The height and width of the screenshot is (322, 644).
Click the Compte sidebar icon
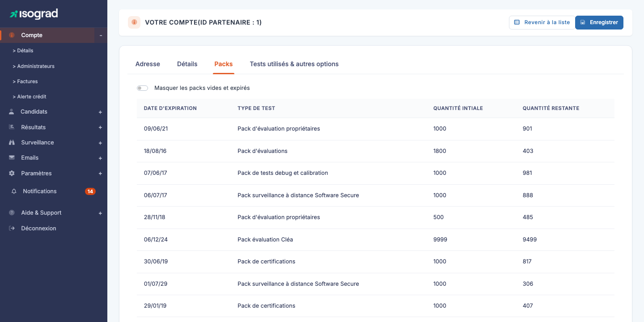coord(12,35)
